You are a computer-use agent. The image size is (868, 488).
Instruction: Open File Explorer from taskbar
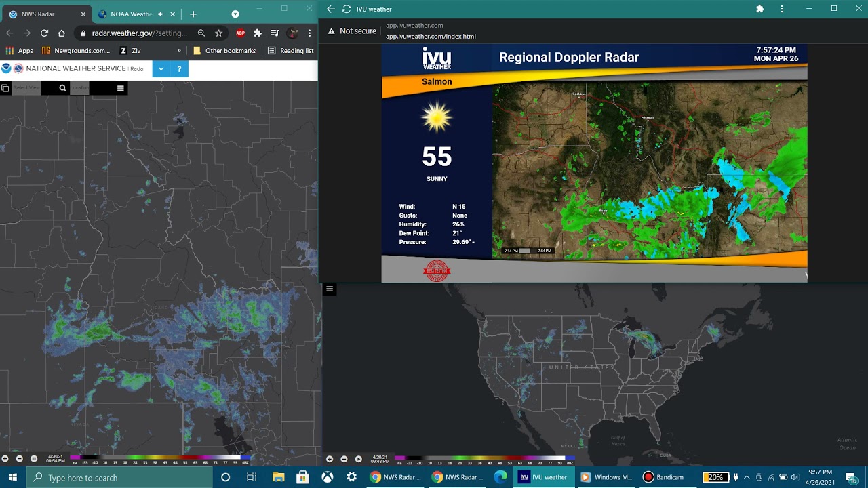(x=277, y=477)
